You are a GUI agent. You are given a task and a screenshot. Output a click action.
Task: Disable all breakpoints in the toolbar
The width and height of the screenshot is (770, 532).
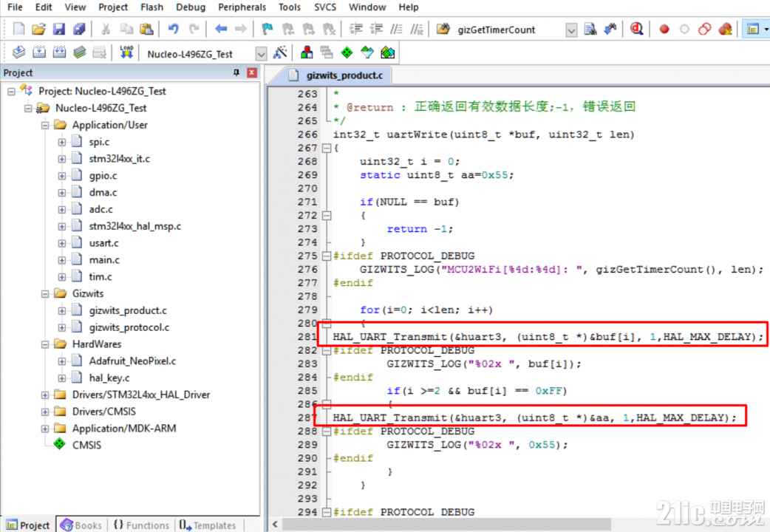click(705, 29)
